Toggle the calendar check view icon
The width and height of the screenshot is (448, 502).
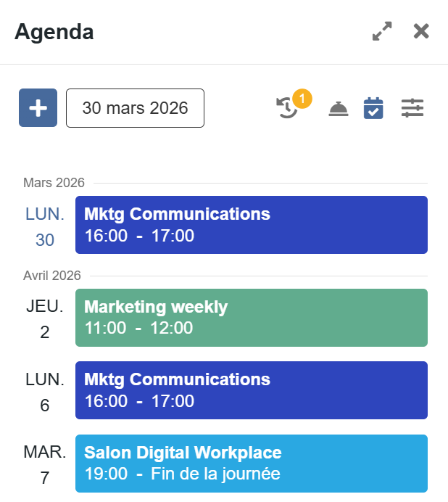pos(373,109)
